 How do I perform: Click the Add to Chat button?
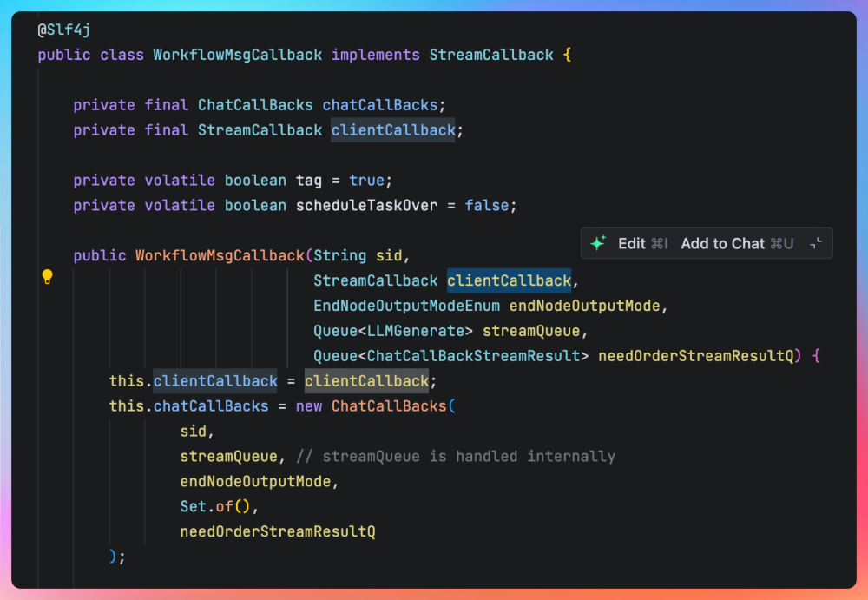[x=737, y=244]
